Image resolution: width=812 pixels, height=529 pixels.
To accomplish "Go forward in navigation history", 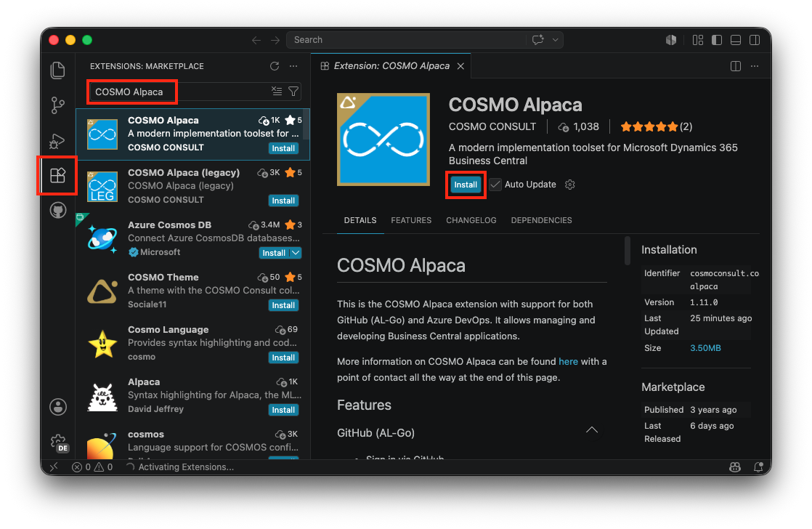I will (275, 40).
